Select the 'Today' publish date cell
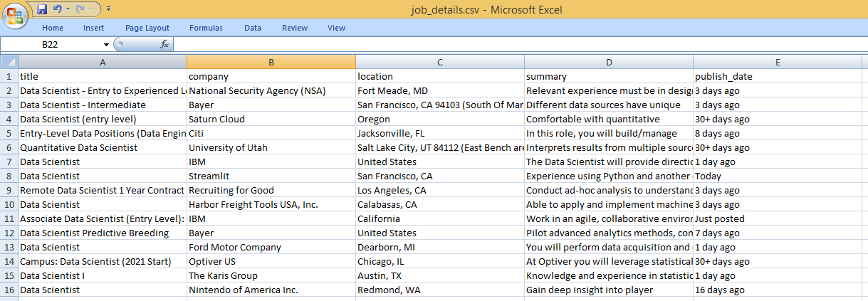 click(778, 176)
